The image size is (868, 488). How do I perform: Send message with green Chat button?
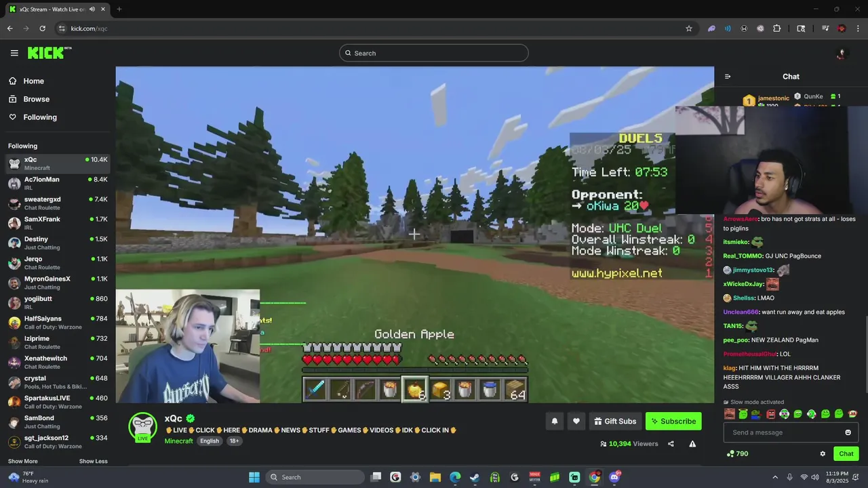point(846,453)
